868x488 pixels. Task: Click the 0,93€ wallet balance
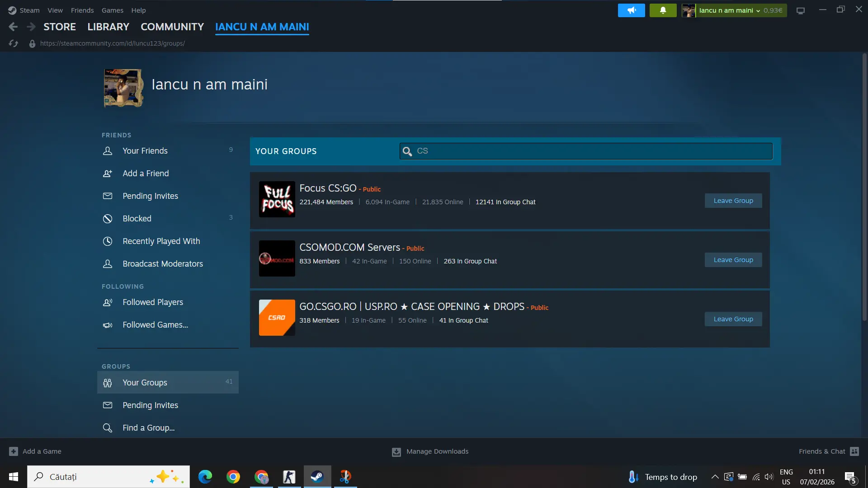click(773, 10)
